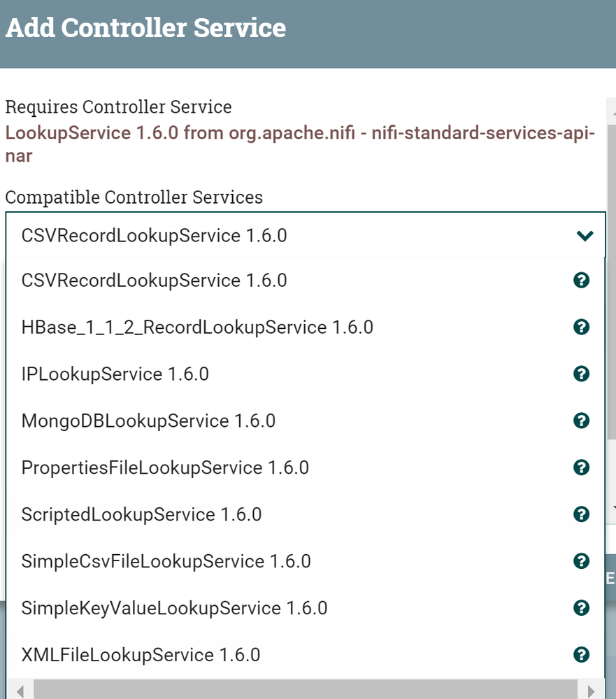This screenshot has height=699, width=616.
Task: Show help for MongoDBLookupService 1.6.0
Action: click(x=581, y=421)
